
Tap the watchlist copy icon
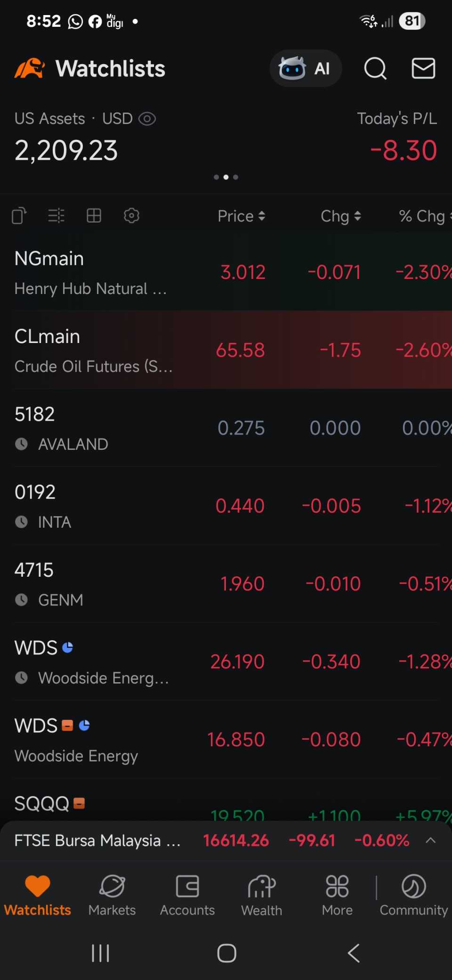19,216
